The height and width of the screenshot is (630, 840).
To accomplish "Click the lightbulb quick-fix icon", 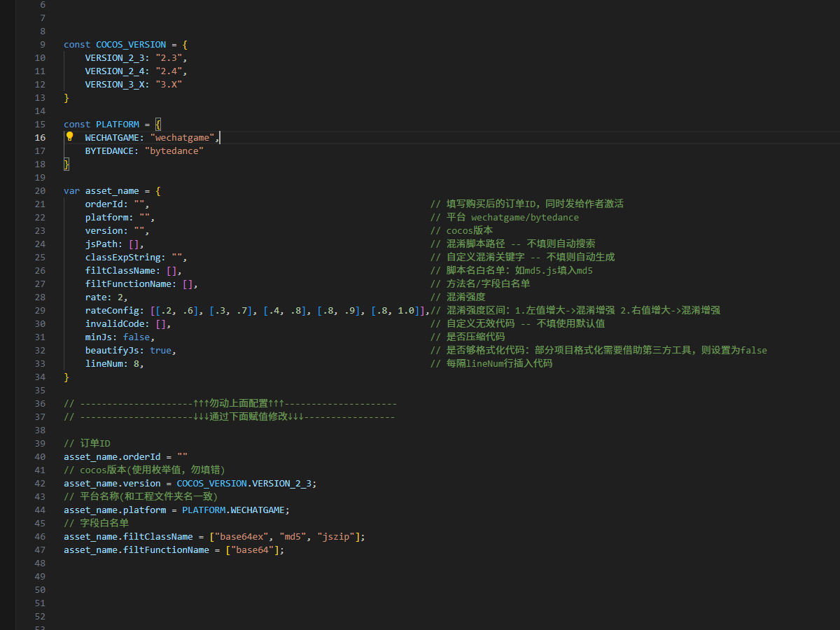I will tap(69, 137).
